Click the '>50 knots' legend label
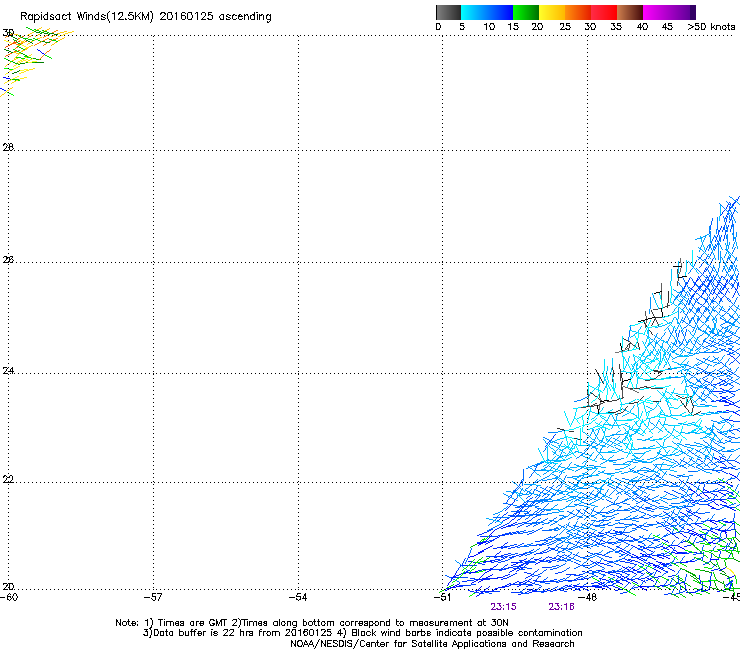 (711, 27)
